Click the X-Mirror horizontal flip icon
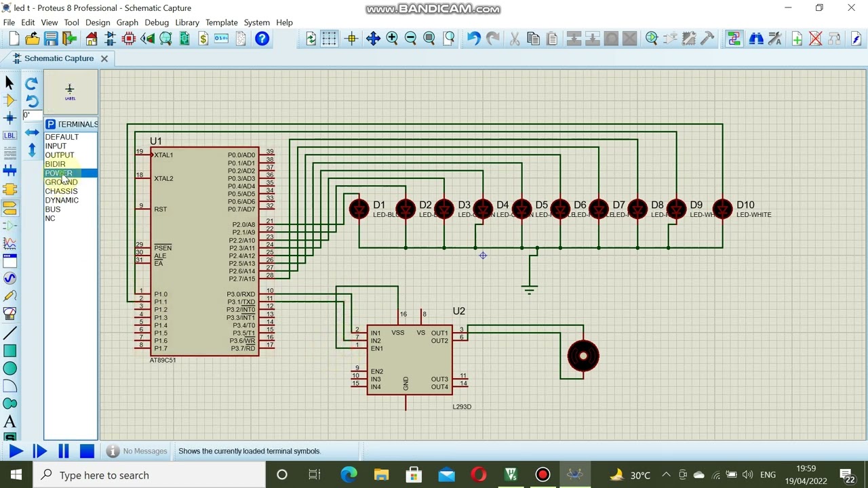Image resolution: width=868 pixels, height=488 pixels. point(31,133)
